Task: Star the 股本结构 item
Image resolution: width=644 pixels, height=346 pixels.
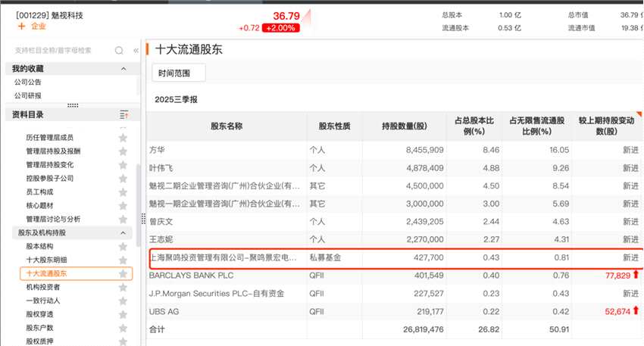Action: (x=123, y=246)
